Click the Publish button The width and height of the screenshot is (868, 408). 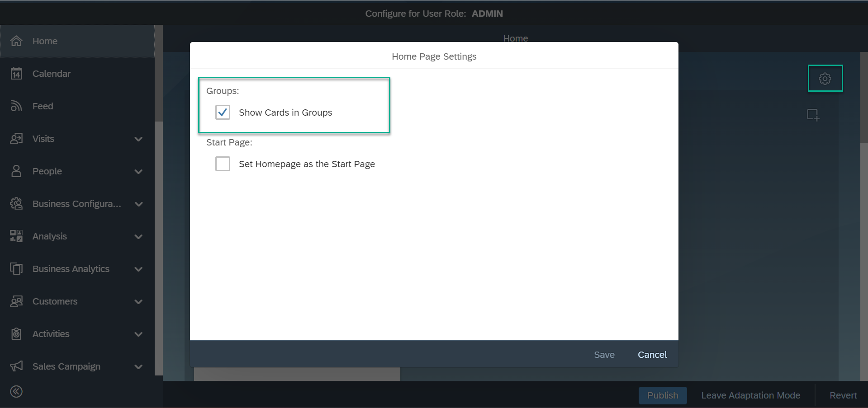[x=663, y=395]
